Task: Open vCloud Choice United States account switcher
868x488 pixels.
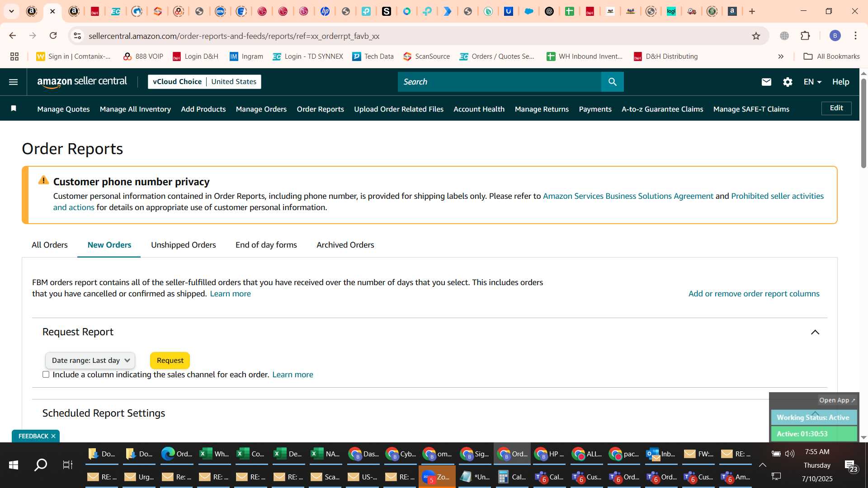Action: tap(204, 82)
